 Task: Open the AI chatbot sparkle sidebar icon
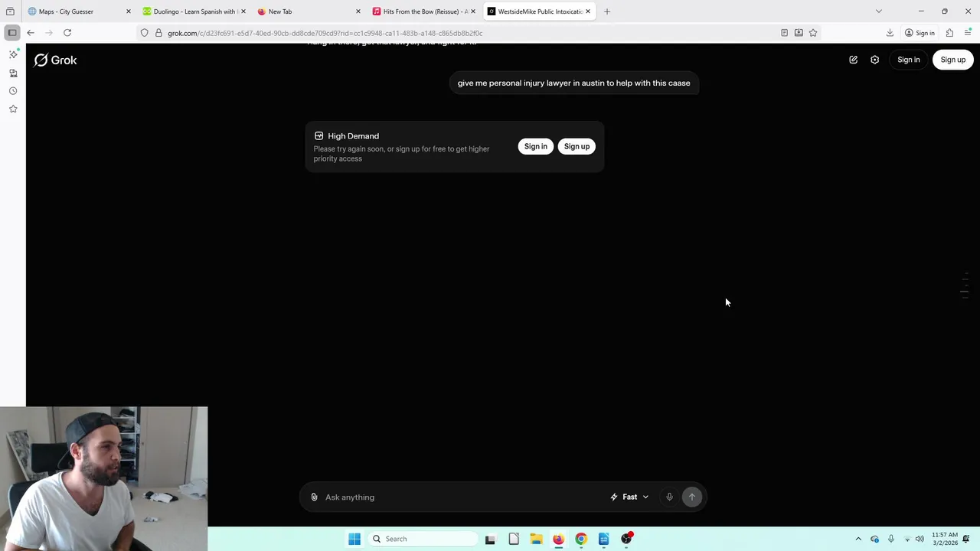pyautogui.click(x=13, y=54)
